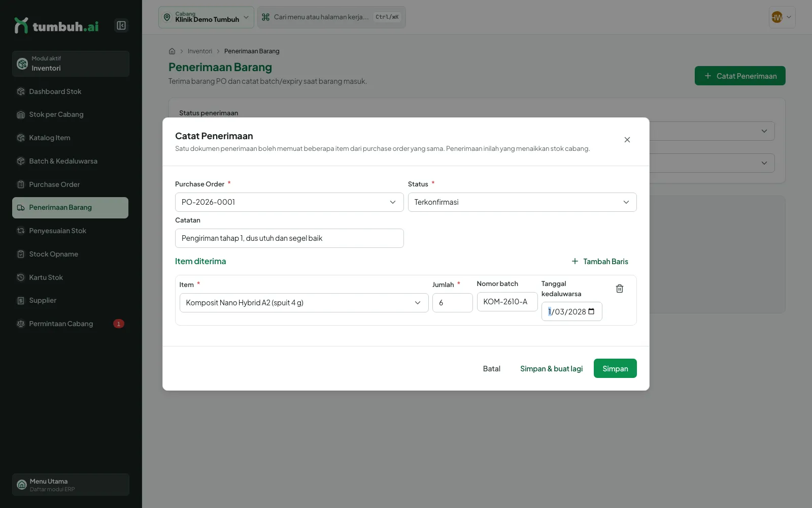Expand the Item Komposit Nano Hybrid dropdown

304,303
